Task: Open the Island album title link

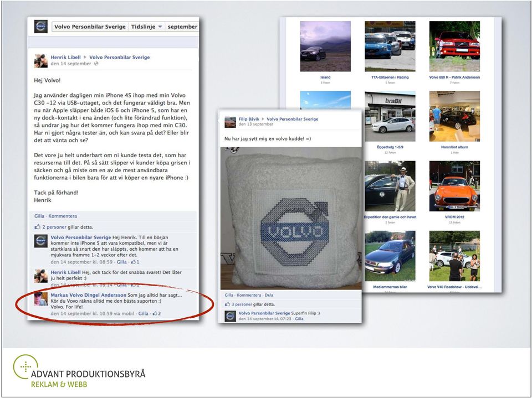Action: tap(325, 77)
